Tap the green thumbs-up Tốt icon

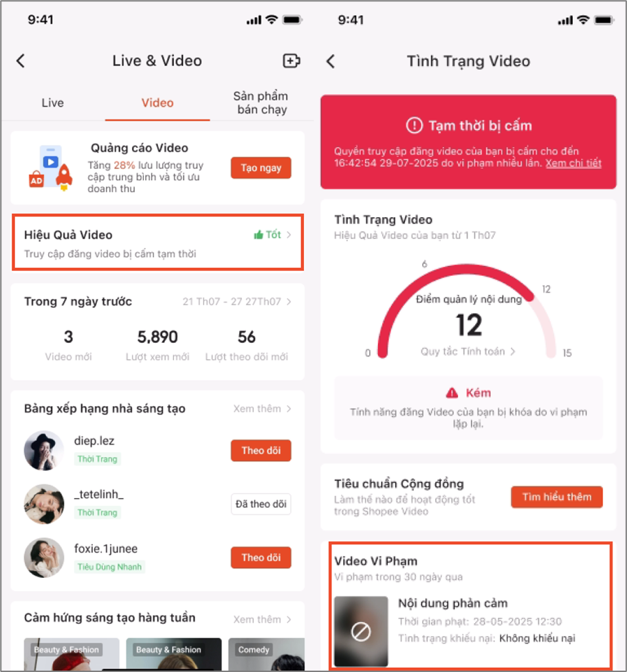(258, 235)
